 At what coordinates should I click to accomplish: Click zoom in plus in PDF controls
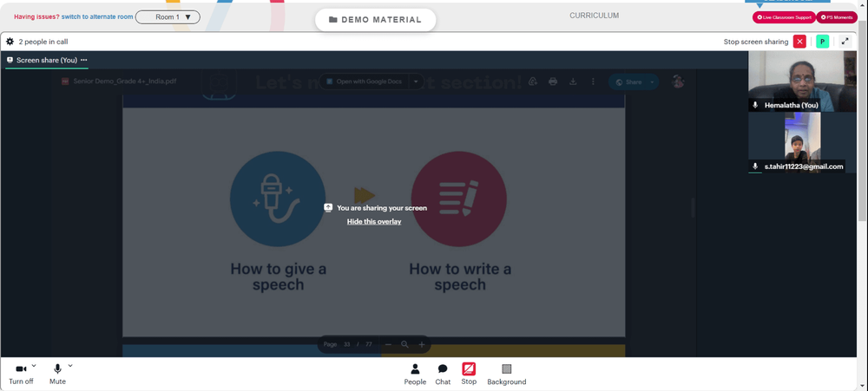(x=421, y=344)
